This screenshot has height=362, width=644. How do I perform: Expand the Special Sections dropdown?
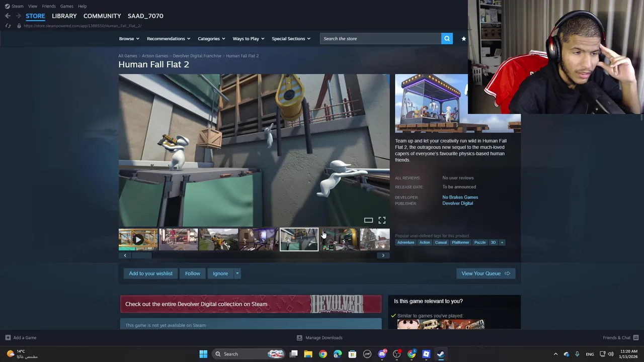[x=291, y=39]
